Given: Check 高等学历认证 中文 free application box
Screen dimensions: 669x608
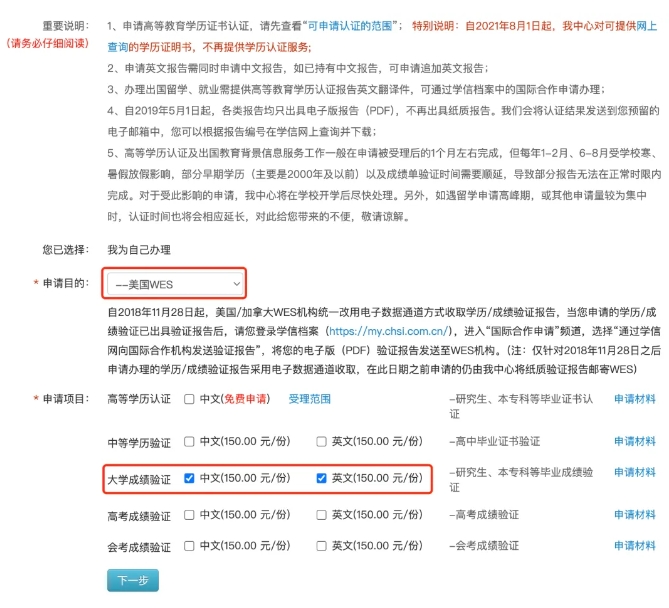Looking at the screenshot, I should coord(189,399).
